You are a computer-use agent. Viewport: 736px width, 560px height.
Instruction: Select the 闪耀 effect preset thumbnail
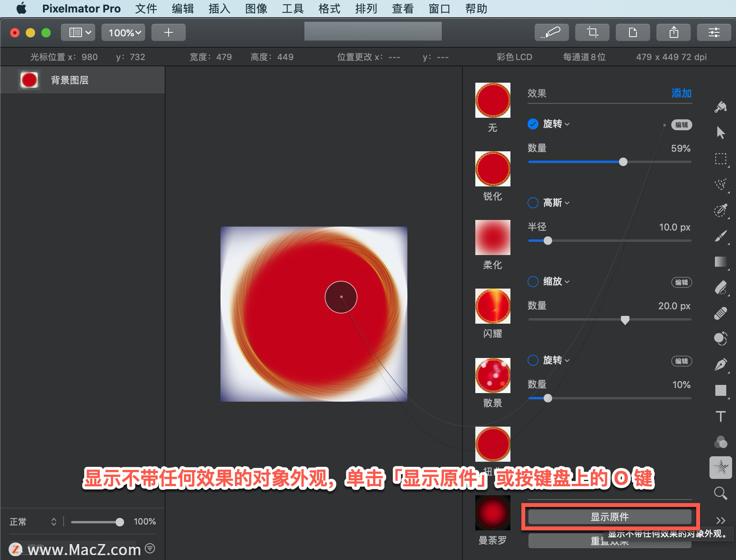click(492, 306)
